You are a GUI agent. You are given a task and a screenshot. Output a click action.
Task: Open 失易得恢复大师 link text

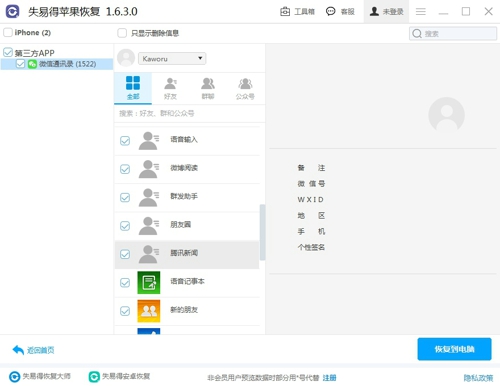46,376
